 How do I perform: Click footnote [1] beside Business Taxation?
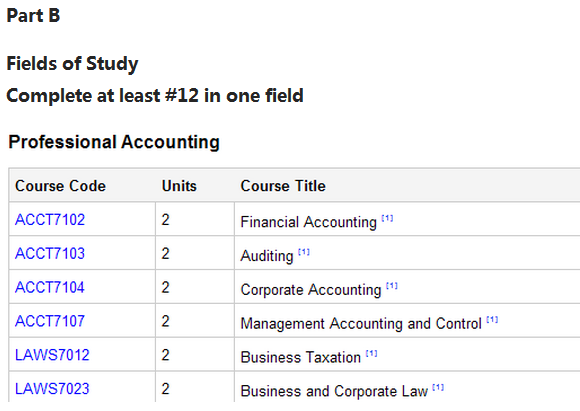371,354
